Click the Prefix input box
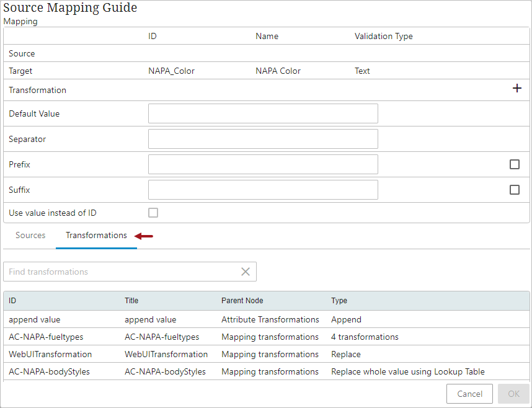Image resolution: width=532 pixels, height=408 pixels. click(263, 164)
